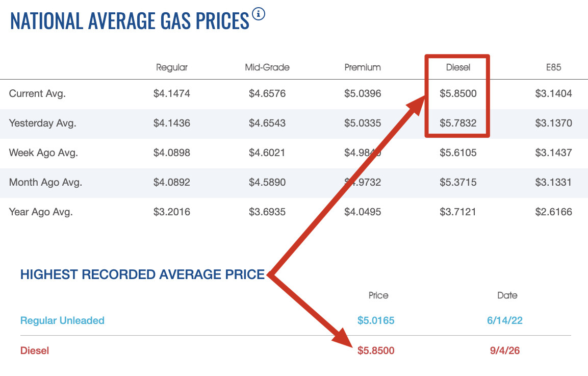Image resolution: width=588 pixels, height=376 pixels.
Task: Select the Regular column header
Action: pos(172,67)
